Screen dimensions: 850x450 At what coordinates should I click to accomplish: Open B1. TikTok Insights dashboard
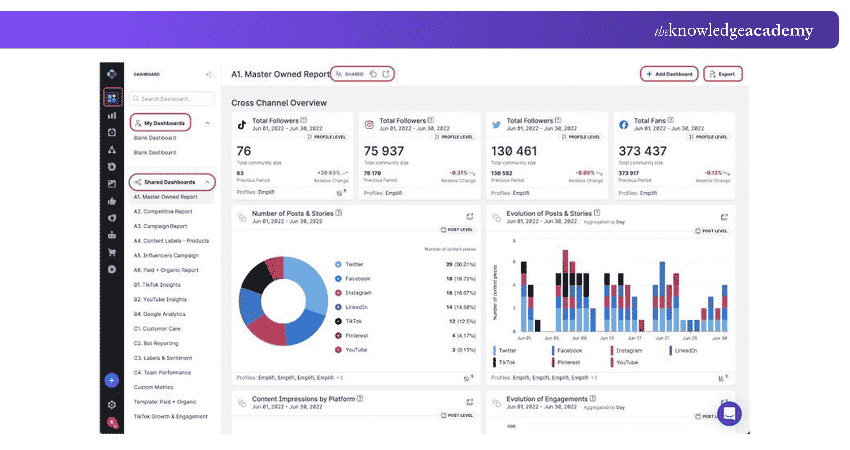coord(157,285)
